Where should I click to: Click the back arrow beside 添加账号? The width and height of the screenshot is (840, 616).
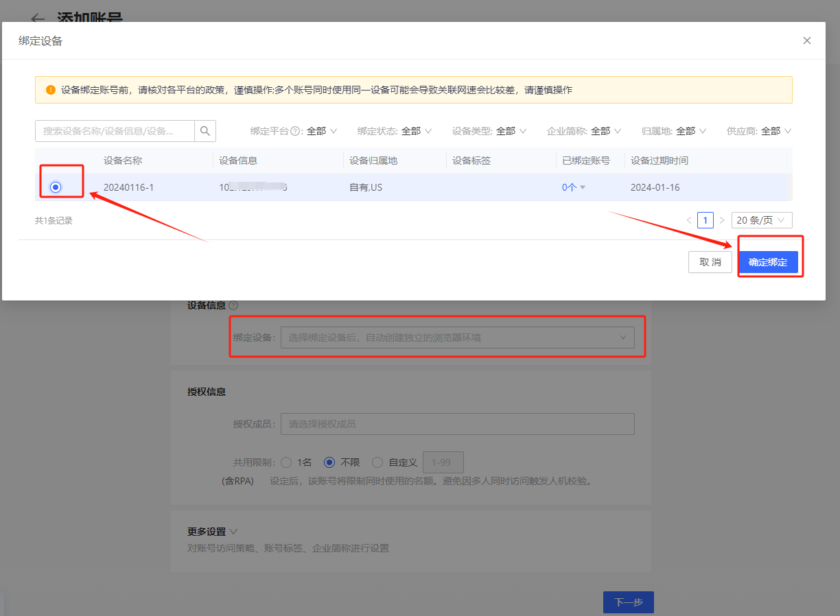(x=38, y=18)
